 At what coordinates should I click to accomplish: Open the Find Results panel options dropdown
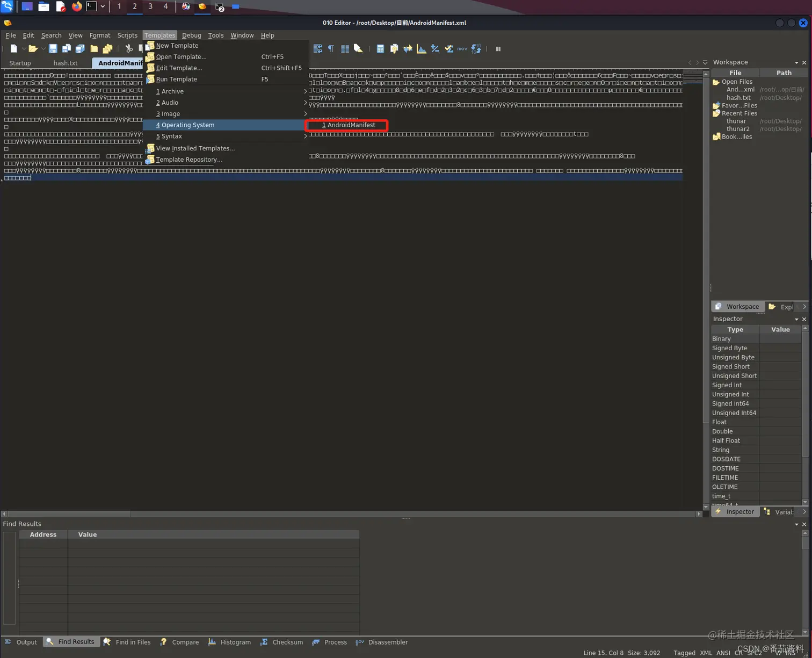click(x=796, y=524)
